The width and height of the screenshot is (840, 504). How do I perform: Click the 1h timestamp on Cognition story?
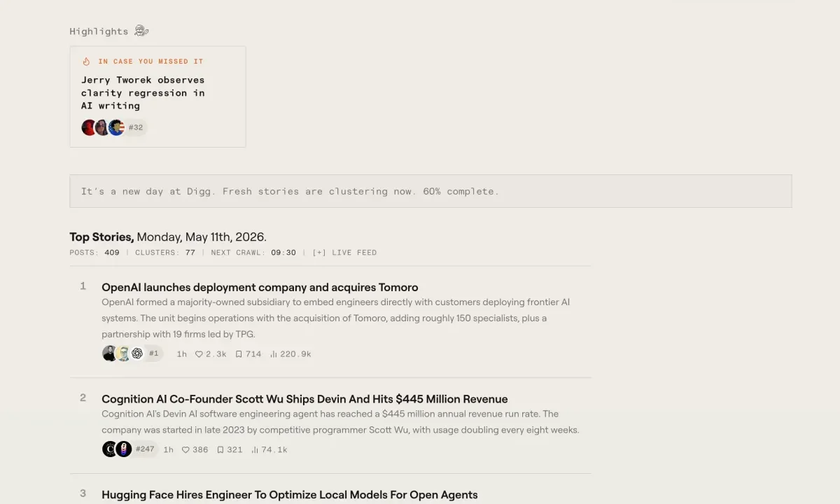click(x=168, y=450)
